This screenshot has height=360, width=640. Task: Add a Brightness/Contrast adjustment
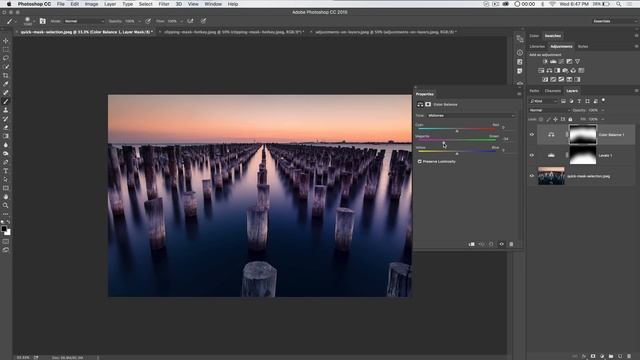(x=545, y=62)
